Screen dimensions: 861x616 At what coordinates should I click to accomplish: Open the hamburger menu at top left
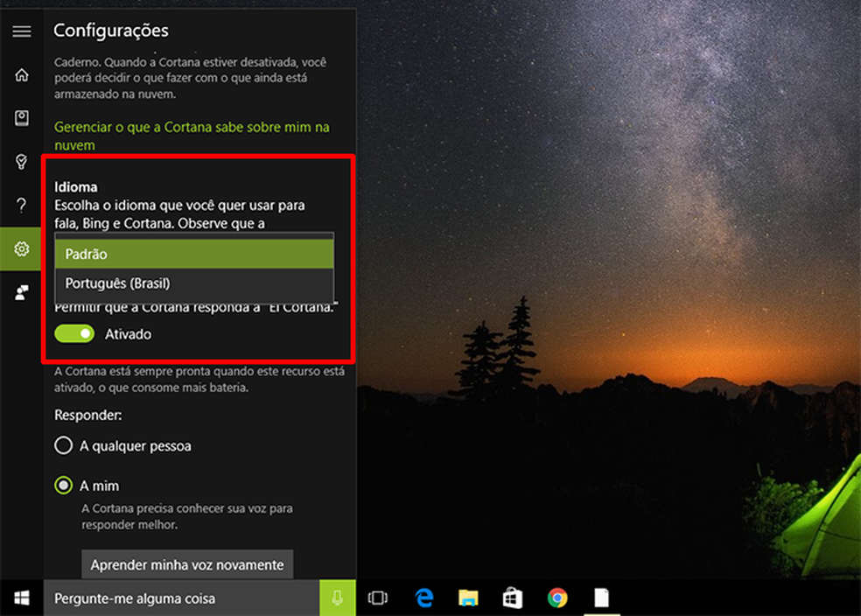tap(21, 30)
